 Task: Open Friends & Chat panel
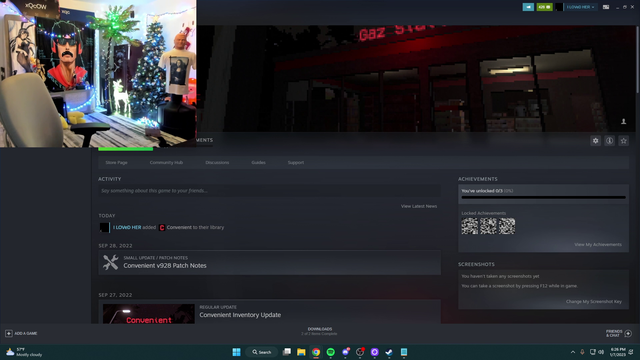click(x=619, y=333)
